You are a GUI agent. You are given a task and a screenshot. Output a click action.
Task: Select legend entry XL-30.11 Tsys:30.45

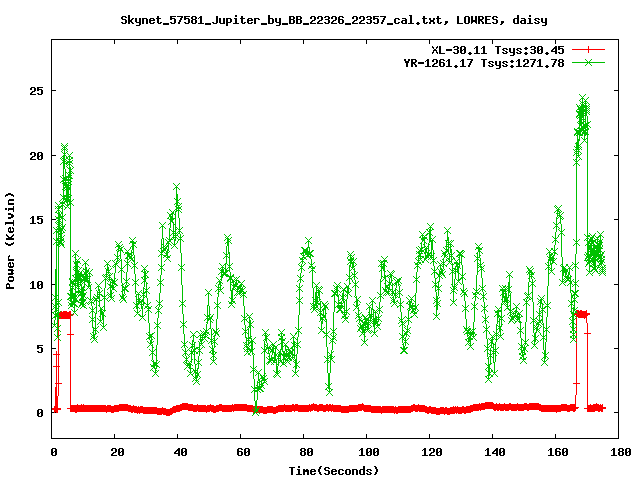coord(498,50)
